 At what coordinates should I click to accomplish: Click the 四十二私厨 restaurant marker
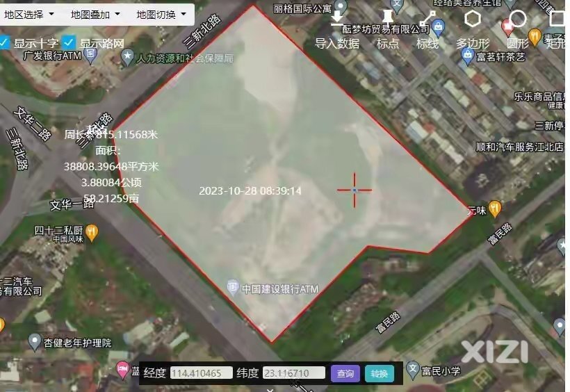[92, 233]
